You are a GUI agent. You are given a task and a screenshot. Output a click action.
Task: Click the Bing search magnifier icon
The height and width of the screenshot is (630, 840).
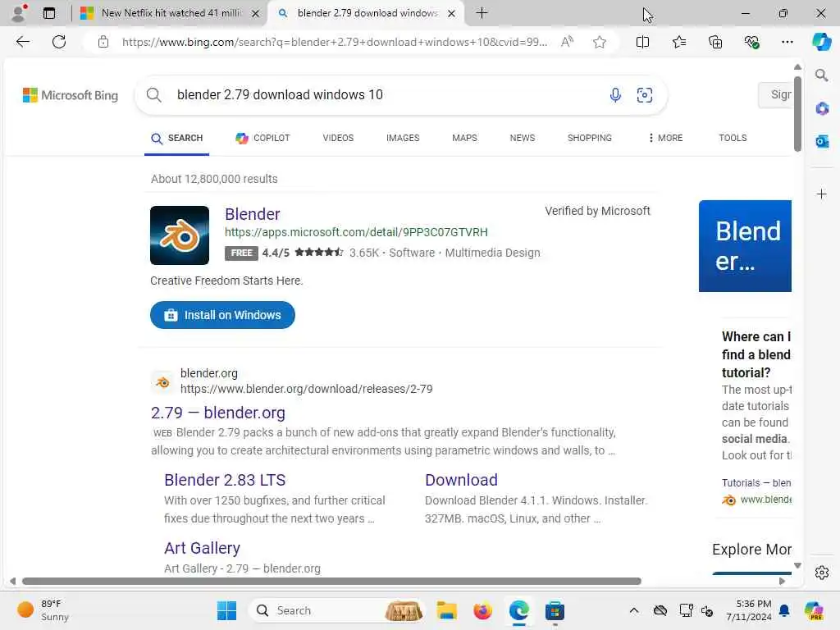pyautogui.click(x=153, y=95)
